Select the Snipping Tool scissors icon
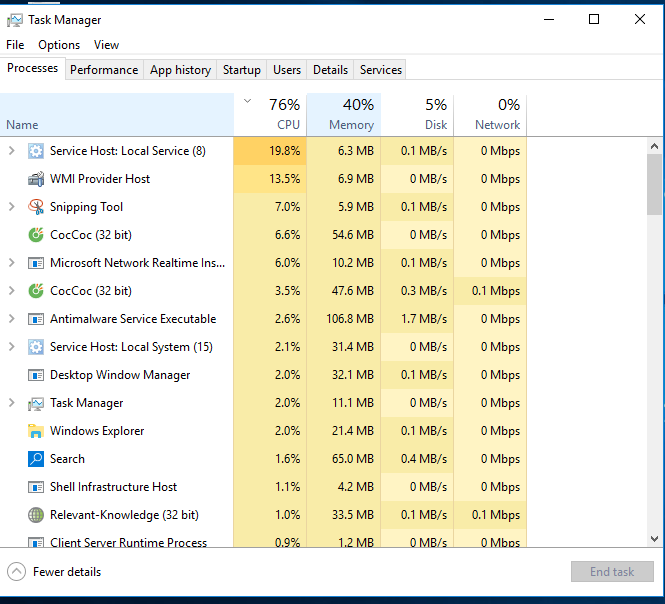665x604 pixels. point(36,207)
